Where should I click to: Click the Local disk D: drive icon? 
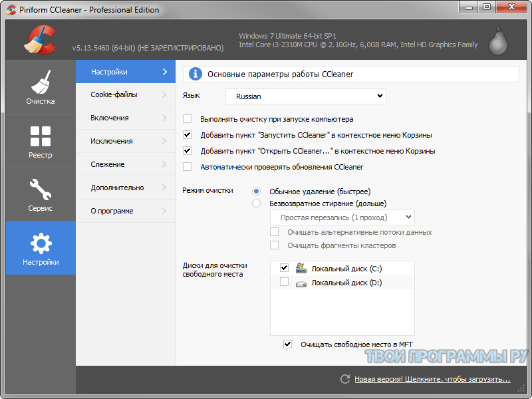[301, 284]
